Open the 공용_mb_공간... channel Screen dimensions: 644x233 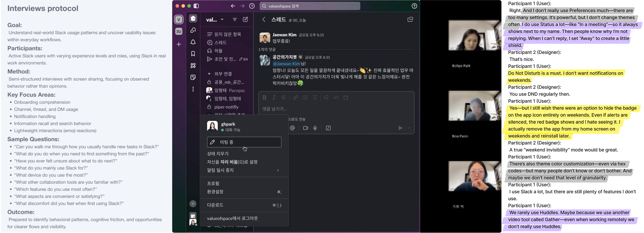226,82
